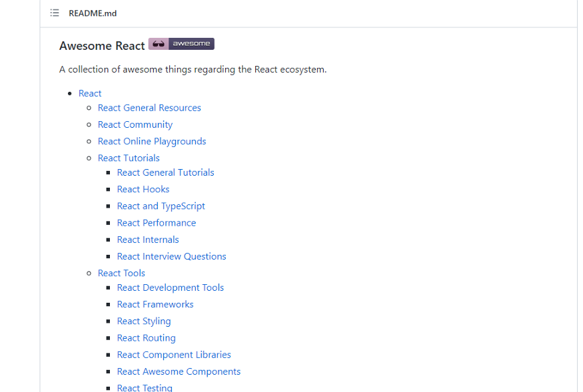Open React Interview Questions link
Image resolution: width=583 pixels, height=392 pixels.
tap(171, 256)
